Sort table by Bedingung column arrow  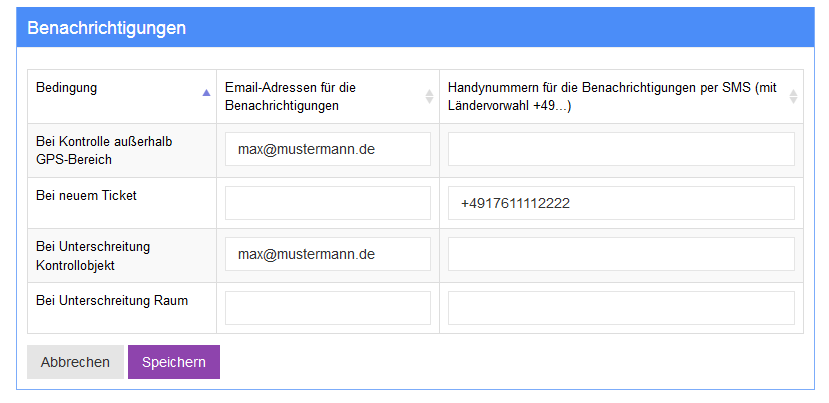click(x=206, y=92)
